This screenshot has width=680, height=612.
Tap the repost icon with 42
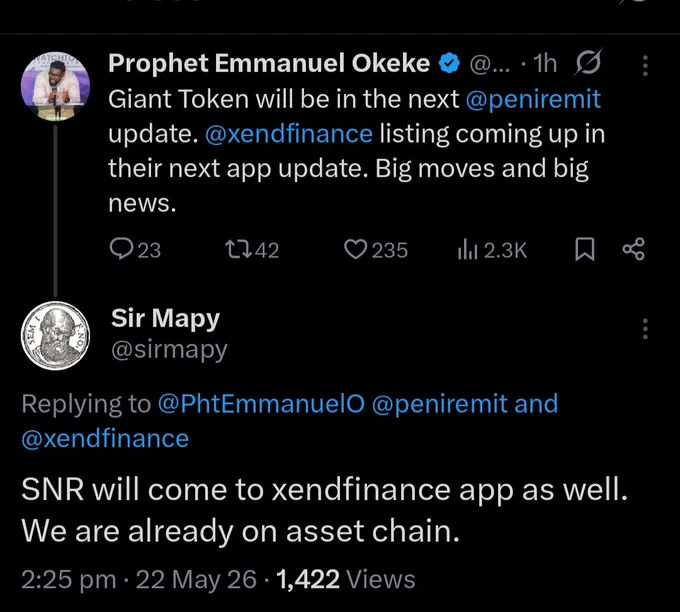[x=238, y=250]
